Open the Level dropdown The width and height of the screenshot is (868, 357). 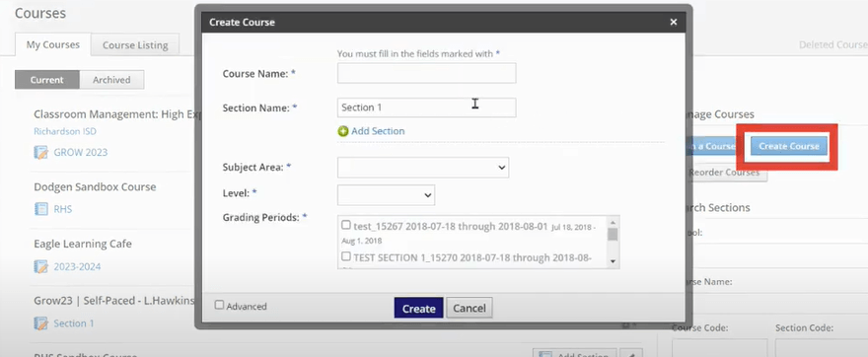tap(386, 195)
